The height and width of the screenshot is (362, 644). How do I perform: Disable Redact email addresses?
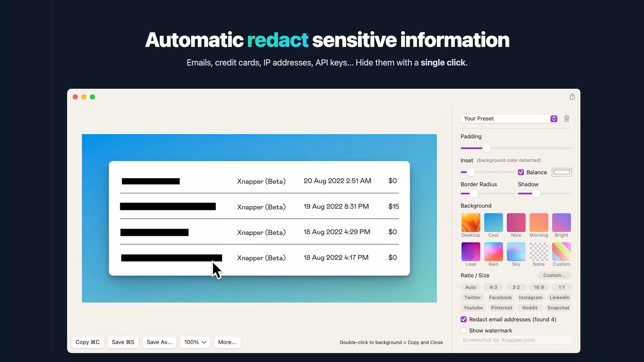point(463,319)
